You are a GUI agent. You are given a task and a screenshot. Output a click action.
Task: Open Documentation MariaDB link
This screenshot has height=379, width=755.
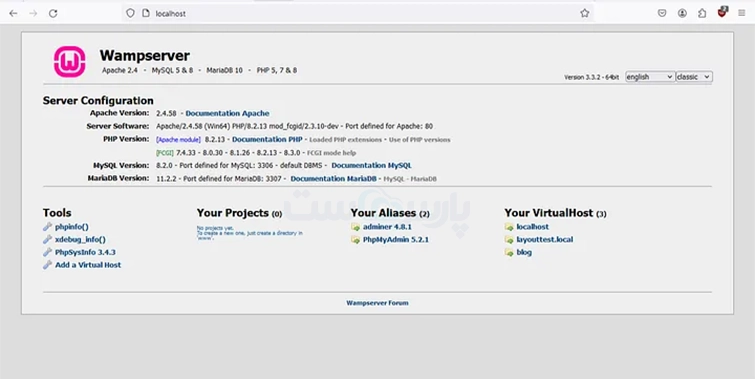(333, 179)
